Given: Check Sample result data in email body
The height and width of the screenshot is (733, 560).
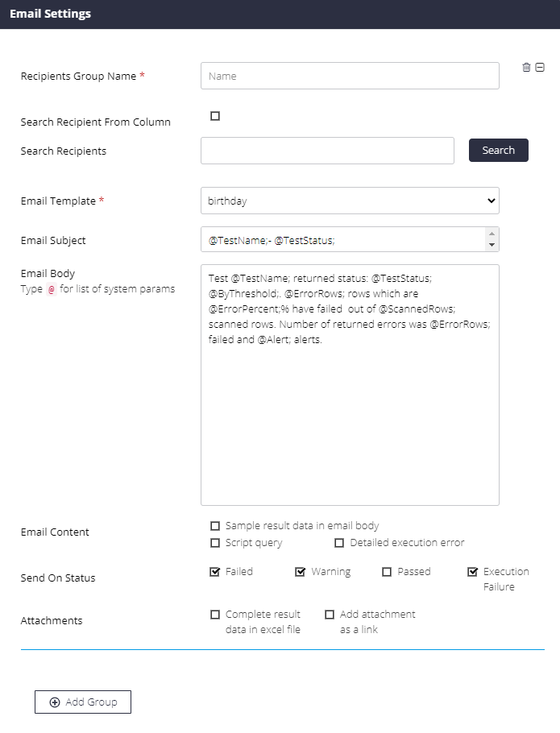Looking at the screenshot, I should [x=215, y=526].
